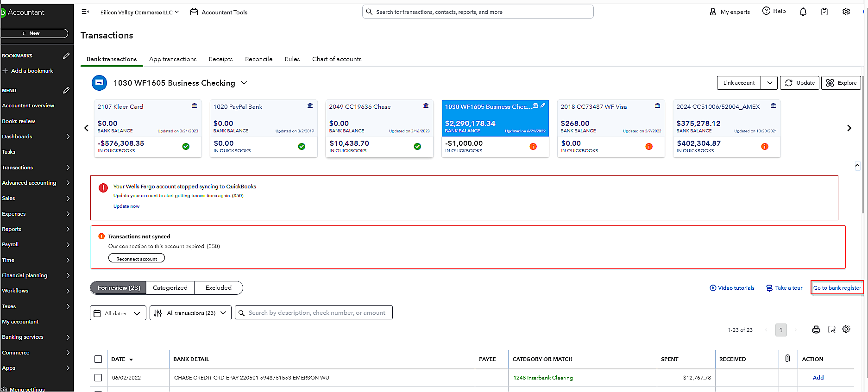Open All dates filter
Image resolution: width=868 pixels, height=392 pixels.
(118, 313)
